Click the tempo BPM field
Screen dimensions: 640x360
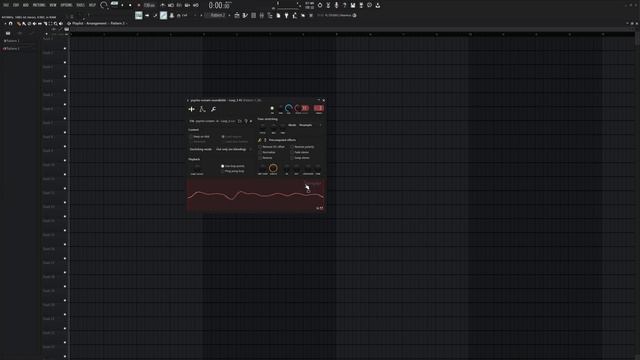coord(149,5)
